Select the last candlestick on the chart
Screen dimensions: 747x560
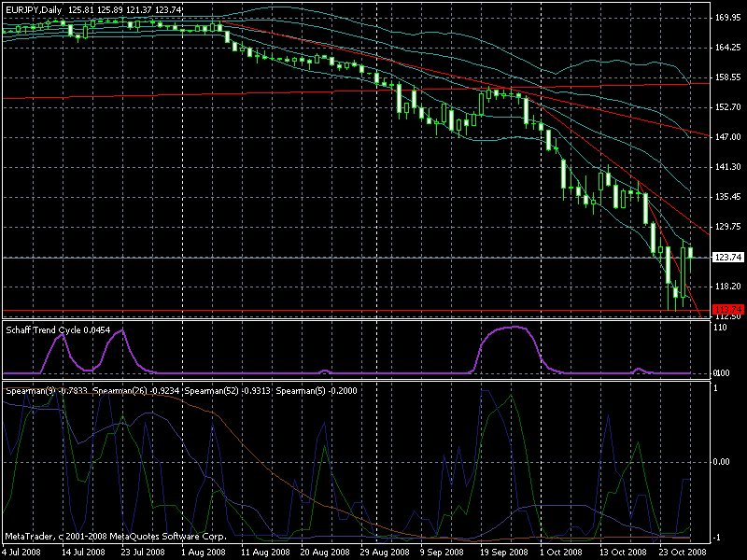click(x=690, y=255)
